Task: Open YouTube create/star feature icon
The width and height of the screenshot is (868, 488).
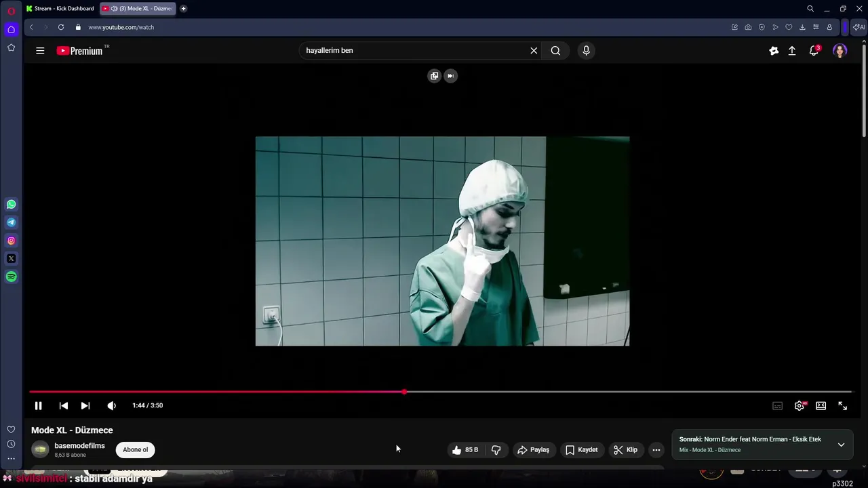Action: [774, 50]
